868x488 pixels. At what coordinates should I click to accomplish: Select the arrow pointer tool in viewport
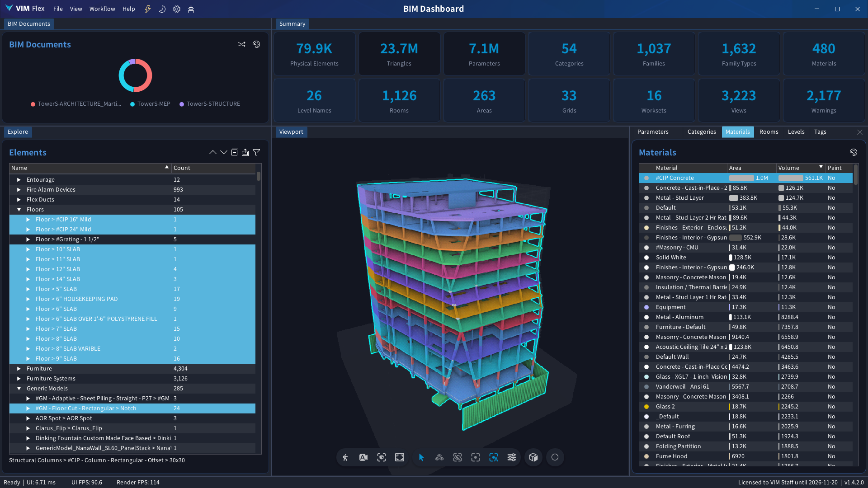421,457
